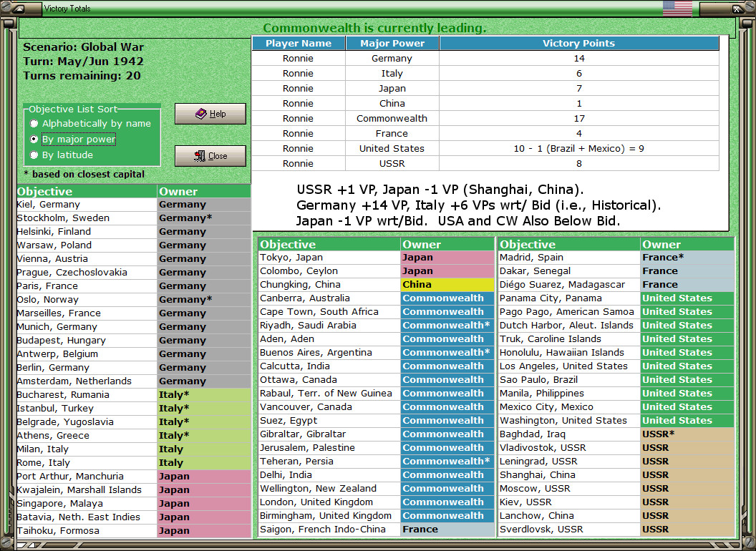Select the USSR major power cell
756x551 pixels.
point(392,163)
